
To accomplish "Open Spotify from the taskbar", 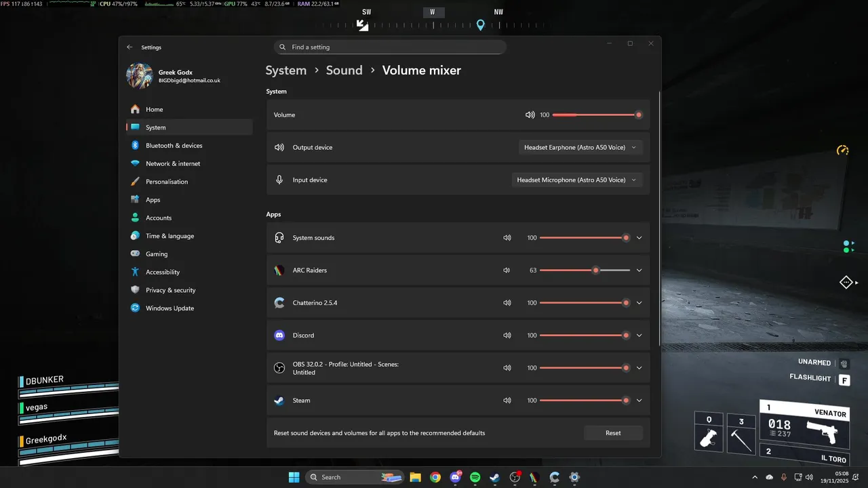I will point(475,477).
